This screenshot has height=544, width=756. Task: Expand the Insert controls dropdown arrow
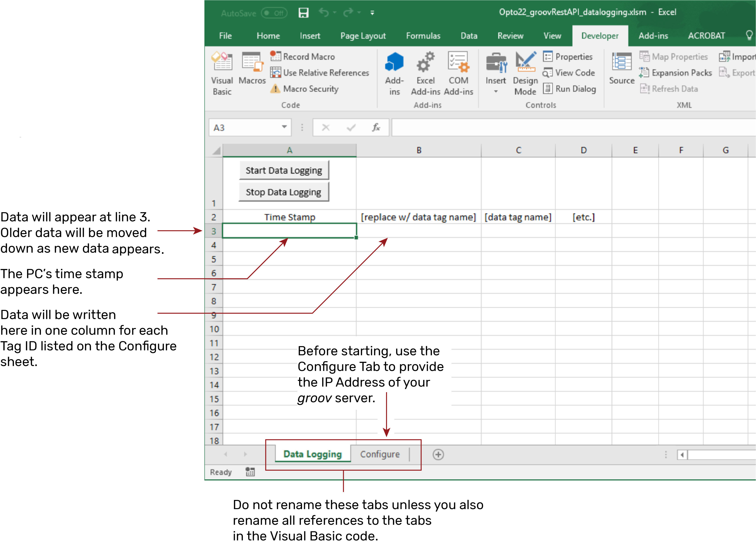pos(496,91)
